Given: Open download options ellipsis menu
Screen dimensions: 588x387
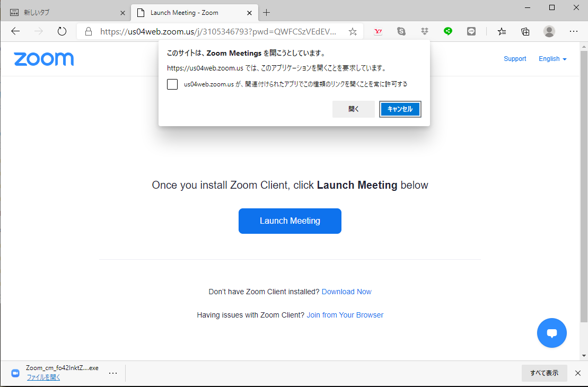Looking at the screenshot, I should 113,373.
